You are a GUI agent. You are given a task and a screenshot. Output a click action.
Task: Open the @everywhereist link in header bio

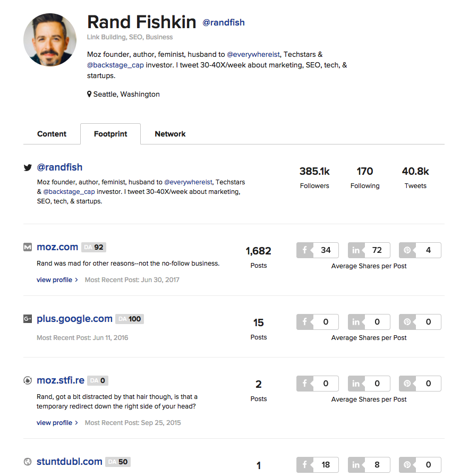click(x=253, y=54)
